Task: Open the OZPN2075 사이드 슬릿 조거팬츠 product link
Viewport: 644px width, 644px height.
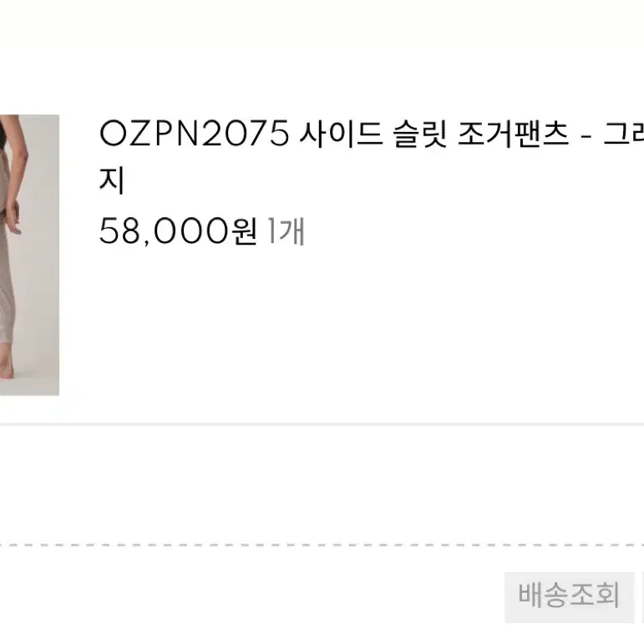Action: pyautogui.click(x=372, y=156)
